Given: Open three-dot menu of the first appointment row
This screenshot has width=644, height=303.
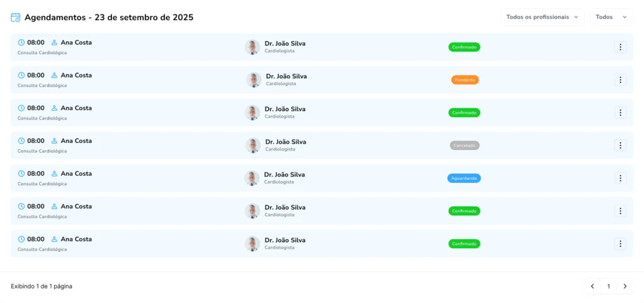Looking at the screenshot, I should [x=620, y=47].
